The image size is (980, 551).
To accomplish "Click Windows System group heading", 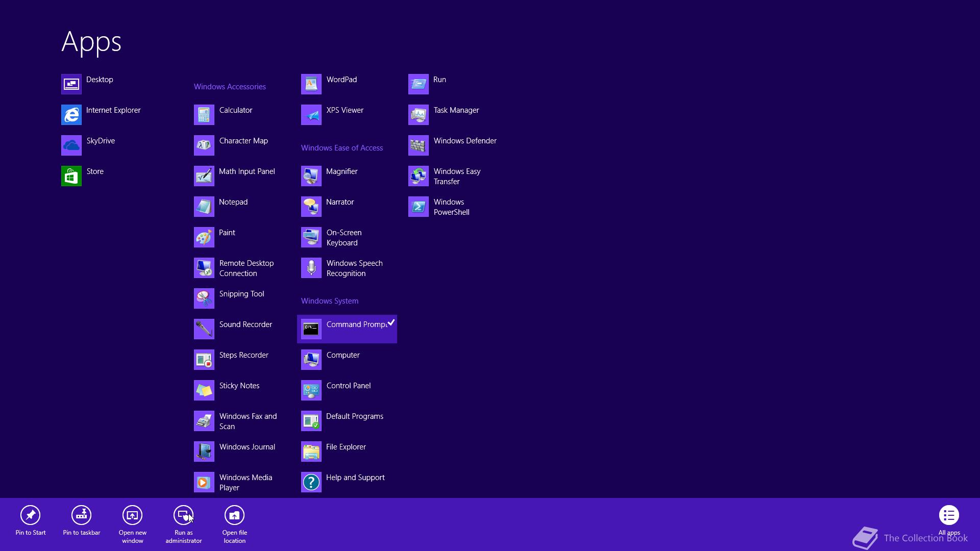I will pyautogui.click(x=330, y=301).
